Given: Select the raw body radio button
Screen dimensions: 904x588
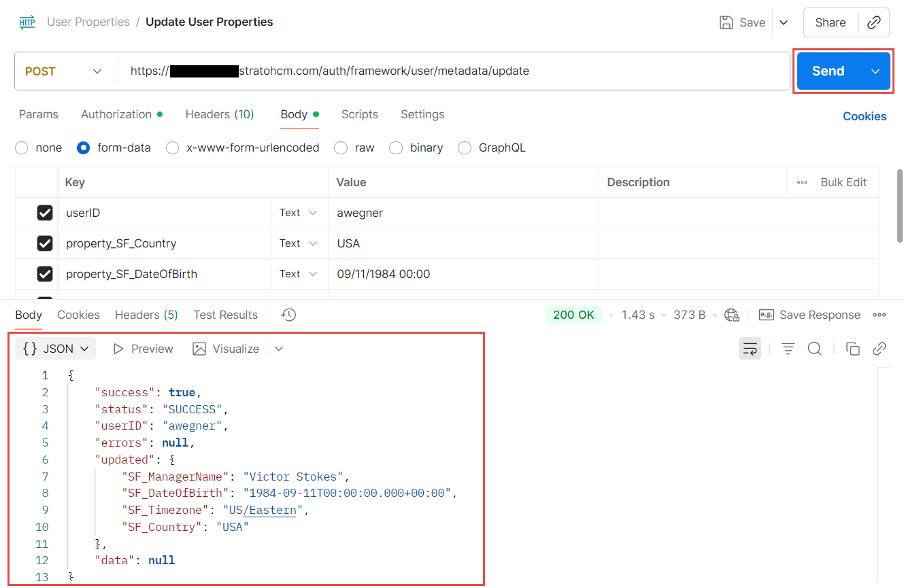Looking at the screenshot, I should [x=341, y=148].
